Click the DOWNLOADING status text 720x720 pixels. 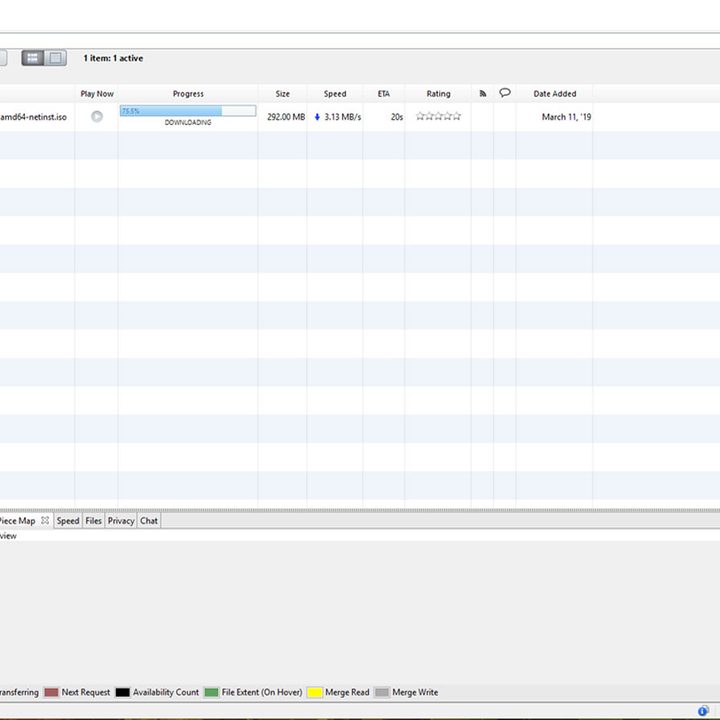pos(188,123)
